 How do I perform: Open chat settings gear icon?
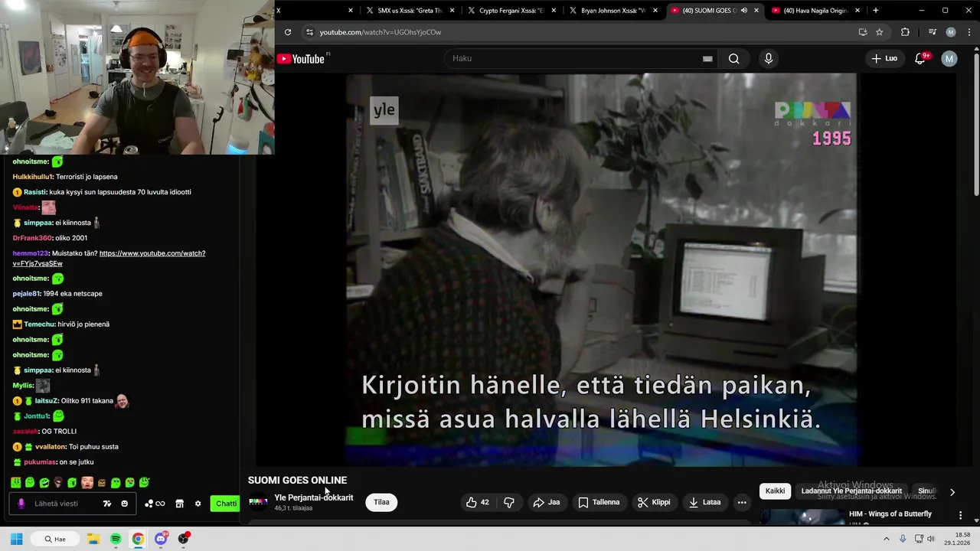click(x=198, y=504)
